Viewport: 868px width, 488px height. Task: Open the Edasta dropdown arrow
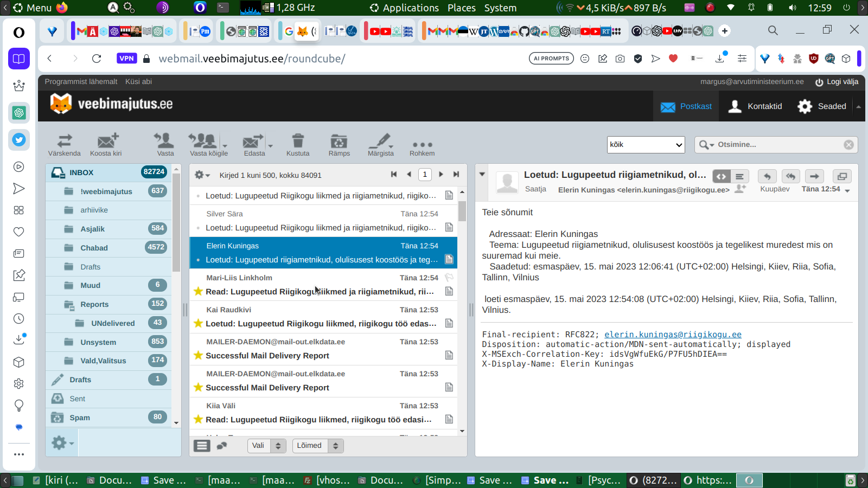pyautogui.click(x=270, y=145)
